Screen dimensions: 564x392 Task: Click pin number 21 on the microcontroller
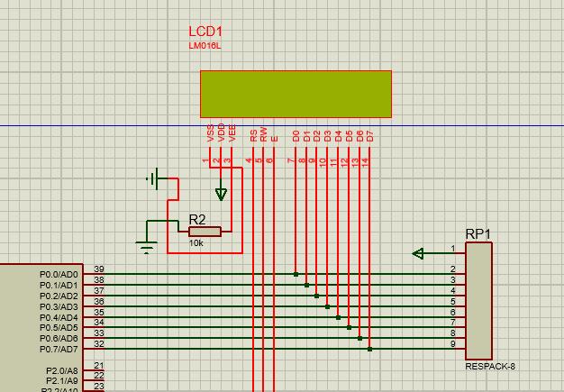[x=99, y=365]
